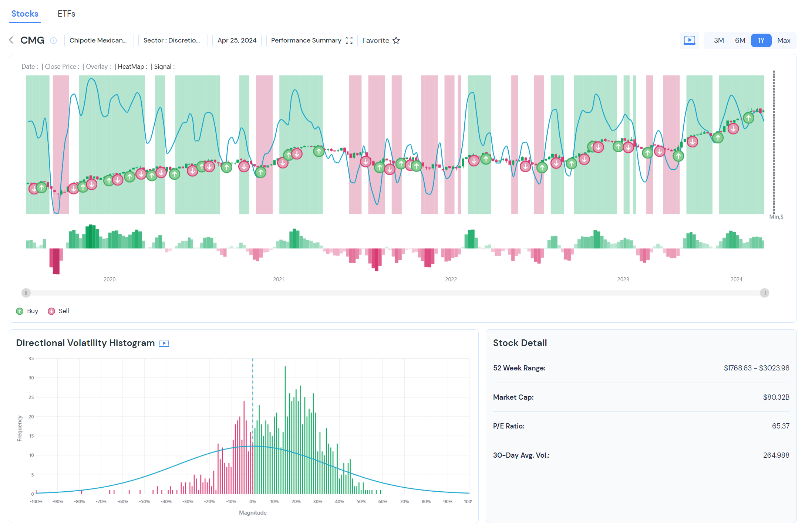The width and height of the screenshot is (805, 532).
Task: Click the range slider track below chart
Action: click(x=395, y=293)
